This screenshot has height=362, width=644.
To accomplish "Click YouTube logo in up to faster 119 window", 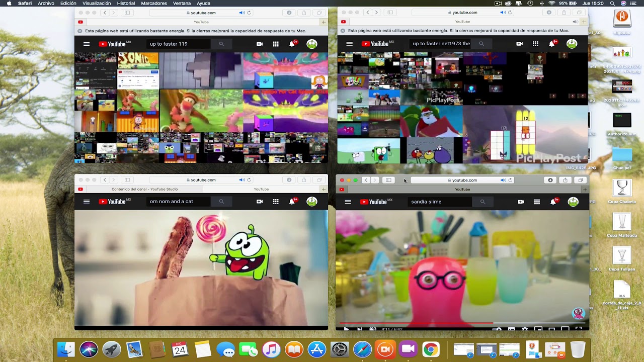I will click(x=115, y=44).
